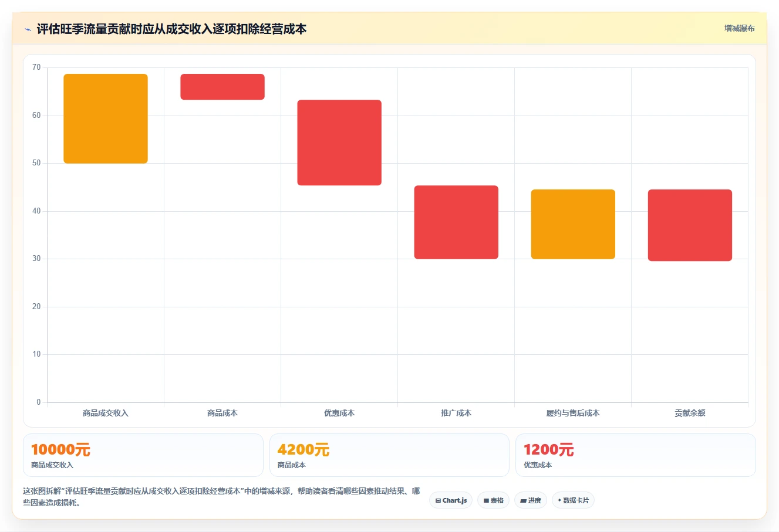
Task: Click the 商品成交收入 axis label
Action: [x=106, y=413]
